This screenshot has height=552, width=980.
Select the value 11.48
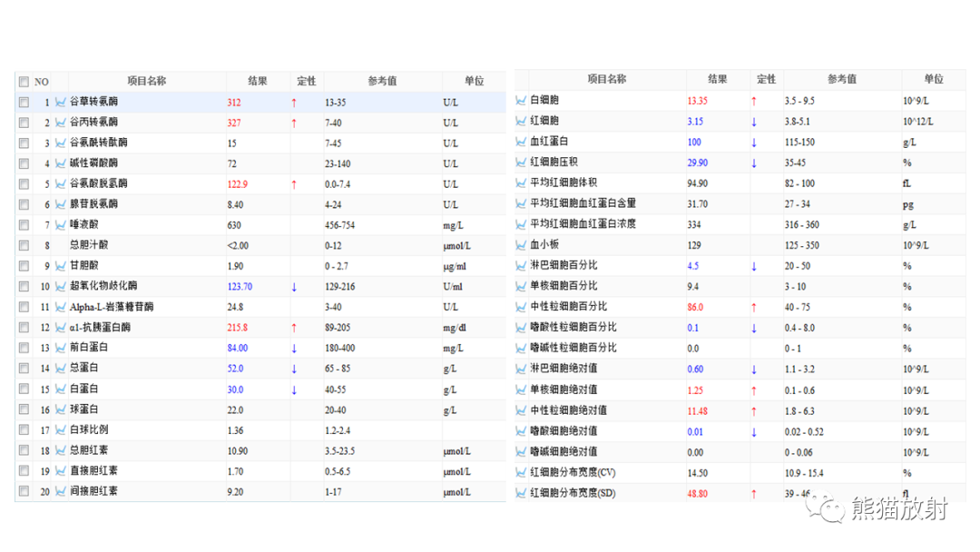(x=698, y=411)
